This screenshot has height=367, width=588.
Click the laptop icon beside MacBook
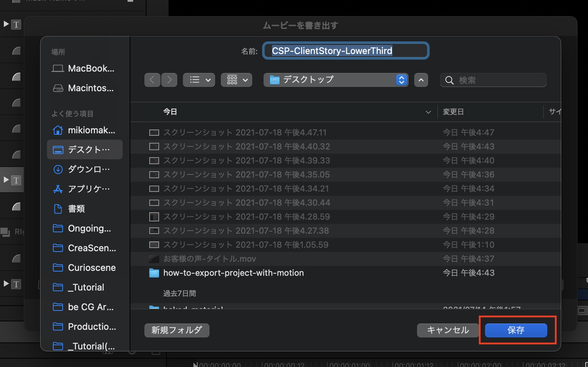click(58, 68)
